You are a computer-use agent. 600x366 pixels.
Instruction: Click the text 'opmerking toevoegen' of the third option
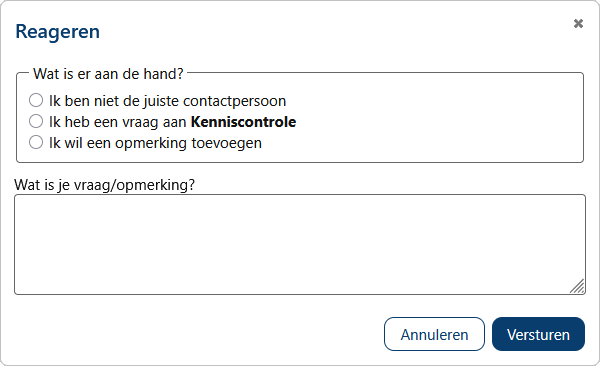point(188,143)
